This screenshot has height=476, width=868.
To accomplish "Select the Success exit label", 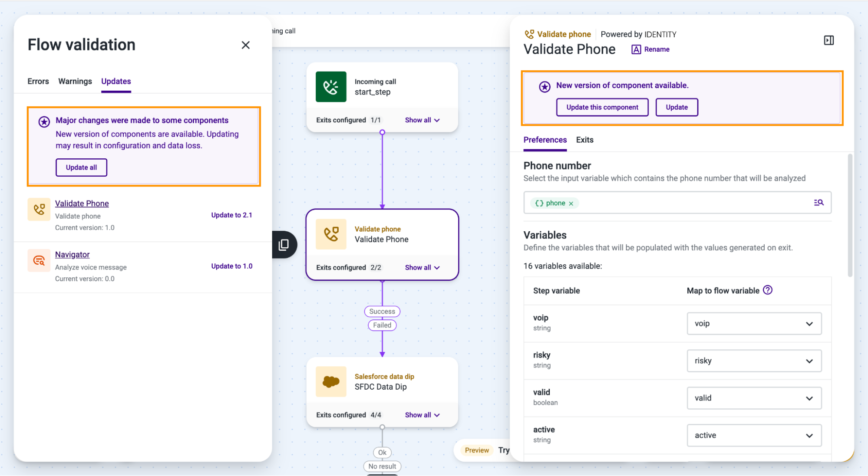I will pyautogui.click(x=382, y=312).
